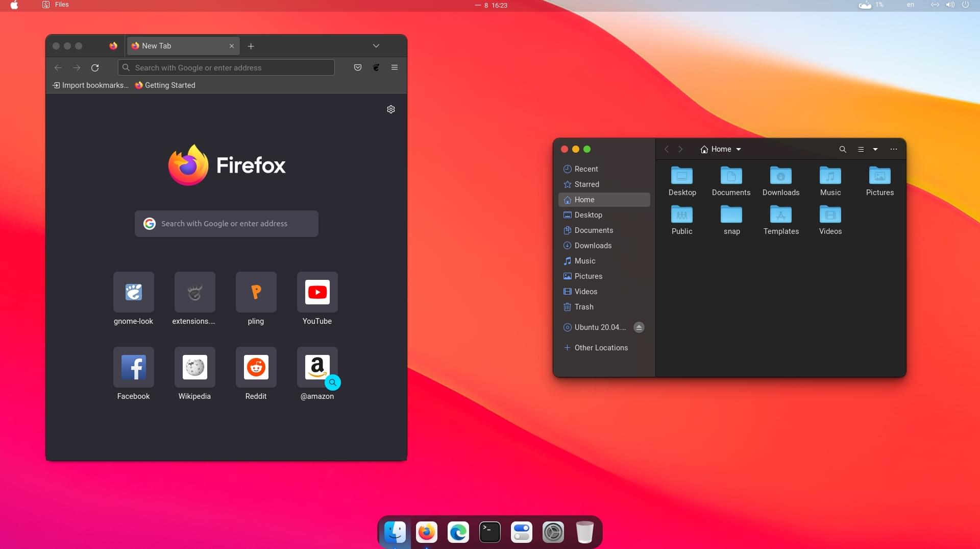The width and height of the screenshot is (980, 549).
Task: Click the GNOME extension icon in Firefox toolbar
Action: tap(376, 67)
